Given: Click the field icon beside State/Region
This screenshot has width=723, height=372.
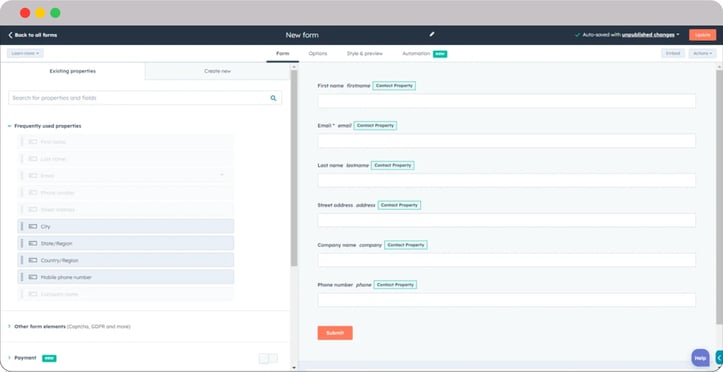Looking at the screenshot, I should (33, 243).
